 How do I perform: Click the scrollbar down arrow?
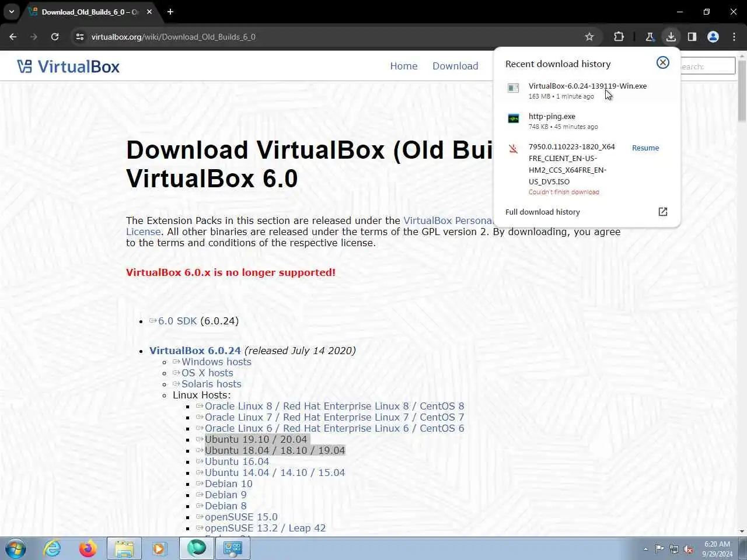742,531
